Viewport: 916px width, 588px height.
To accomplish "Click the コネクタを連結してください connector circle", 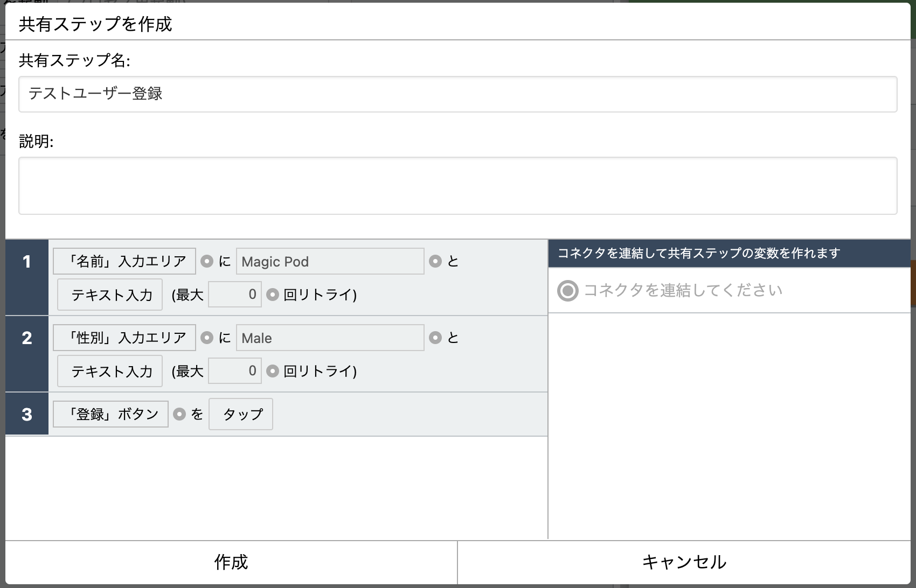I will coord(567,291).
